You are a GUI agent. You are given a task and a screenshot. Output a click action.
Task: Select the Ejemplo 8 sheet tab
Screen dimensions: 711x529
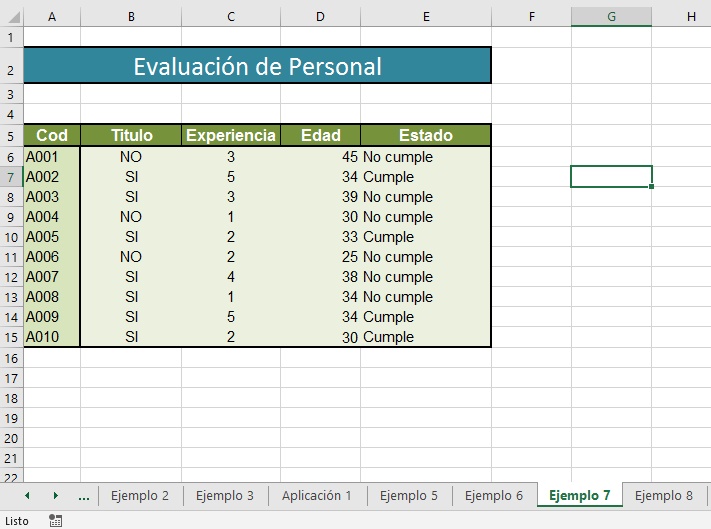pos(664,495)
